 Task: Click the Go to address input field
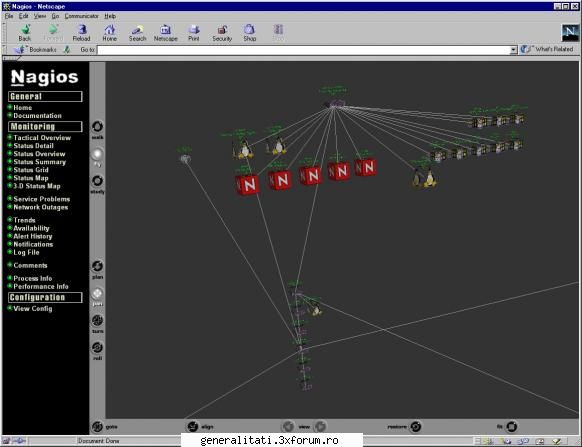coord(304,50)
